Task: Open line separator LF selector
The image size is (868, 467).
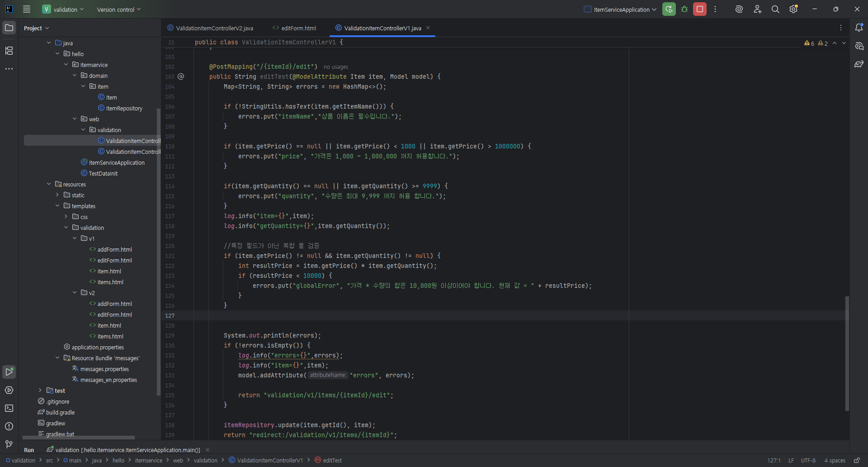Action: click(791, 460)
